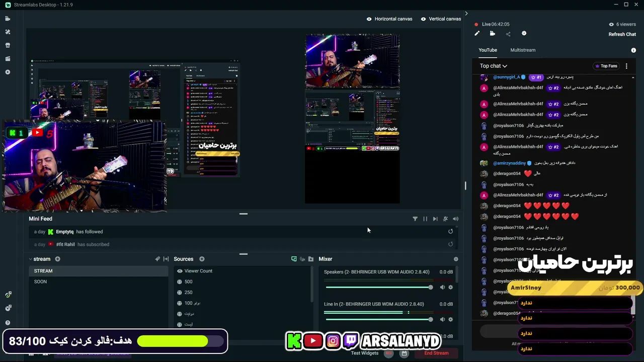This screenshot has height=362, width=644.
Task: Toggle visibility of Viewer Count source
Action: (x=180, y=271)
